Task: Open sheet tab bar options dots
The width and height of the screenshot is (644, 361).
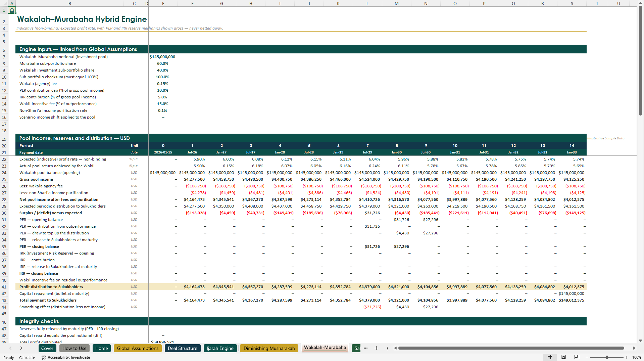Action: (x=387, y=348)
